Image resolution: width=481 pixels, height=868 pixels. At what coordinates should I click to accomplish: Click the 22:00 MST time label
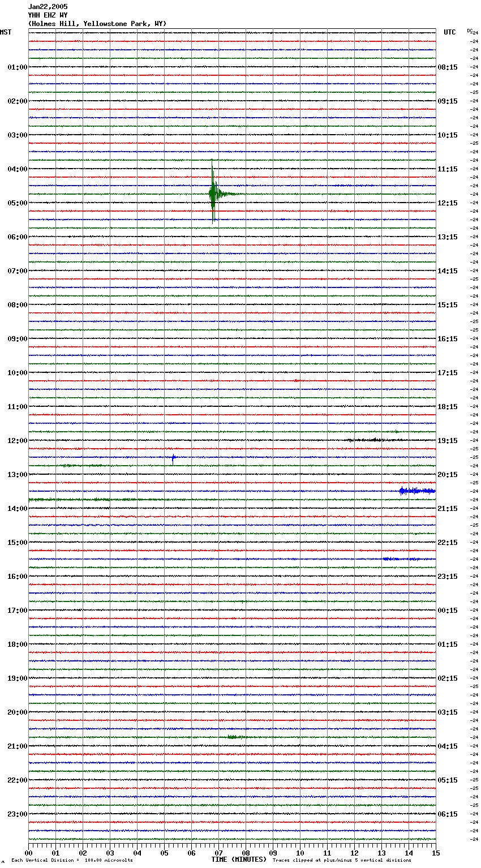(18, 780)
